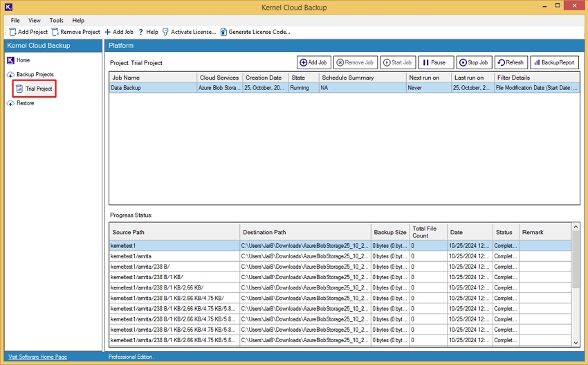Open Home in the sidebar
Screen dimensions: 588x365
[x=23, y=60]
